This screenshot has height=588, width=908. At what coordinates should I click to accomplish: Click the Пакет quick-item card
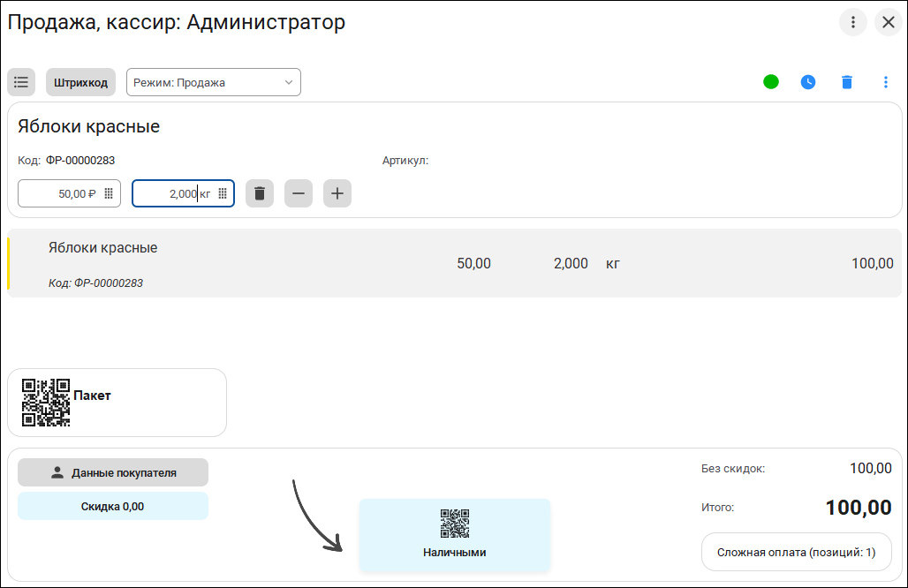coord(117,403)
